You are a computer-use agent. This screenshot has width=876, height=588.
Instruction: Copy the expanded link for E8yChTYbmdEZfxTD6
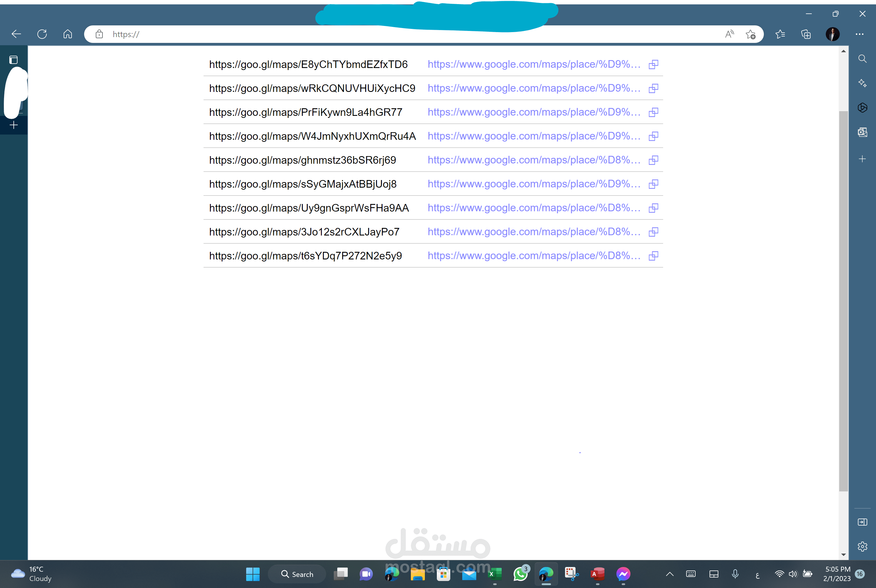pos(653,64)
